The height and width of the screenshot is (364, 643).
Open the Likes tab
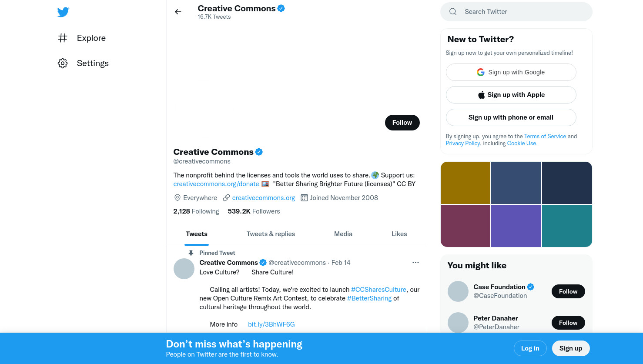(399, 234)
